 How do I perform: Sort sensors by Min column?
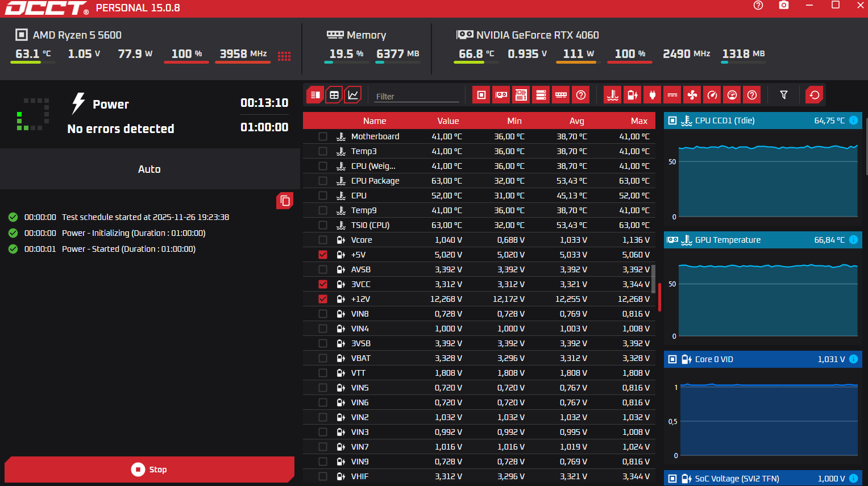(x=514, y=121)
